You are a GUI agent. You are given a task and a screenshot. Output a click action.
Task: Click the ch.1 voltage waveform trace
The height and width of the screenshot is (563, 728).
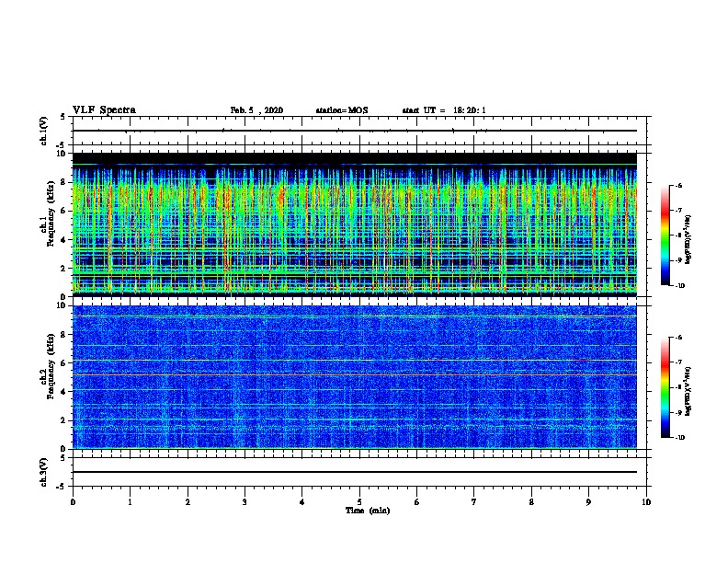click(x=355, y=131)
